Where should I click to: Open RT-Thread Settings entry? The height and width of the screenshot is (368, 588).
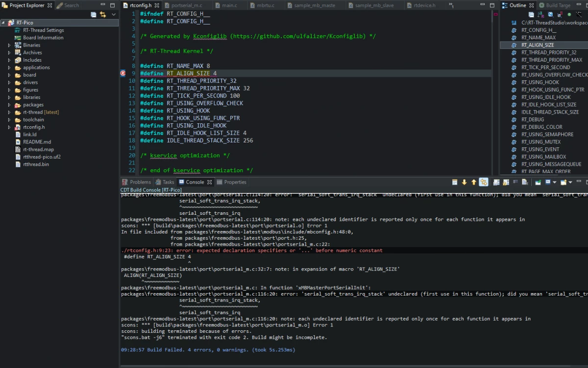pyautogui.click(x=43, y=30)
